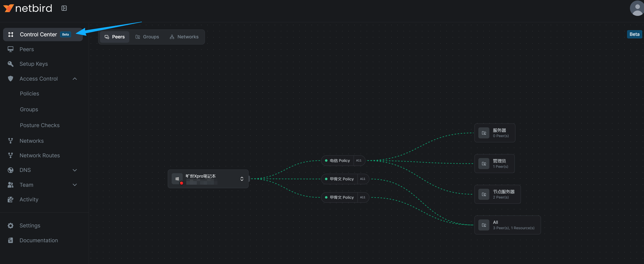Open the user avatar profile menu
The width and height of the screenshot is (644, 264).
point(636,8)
